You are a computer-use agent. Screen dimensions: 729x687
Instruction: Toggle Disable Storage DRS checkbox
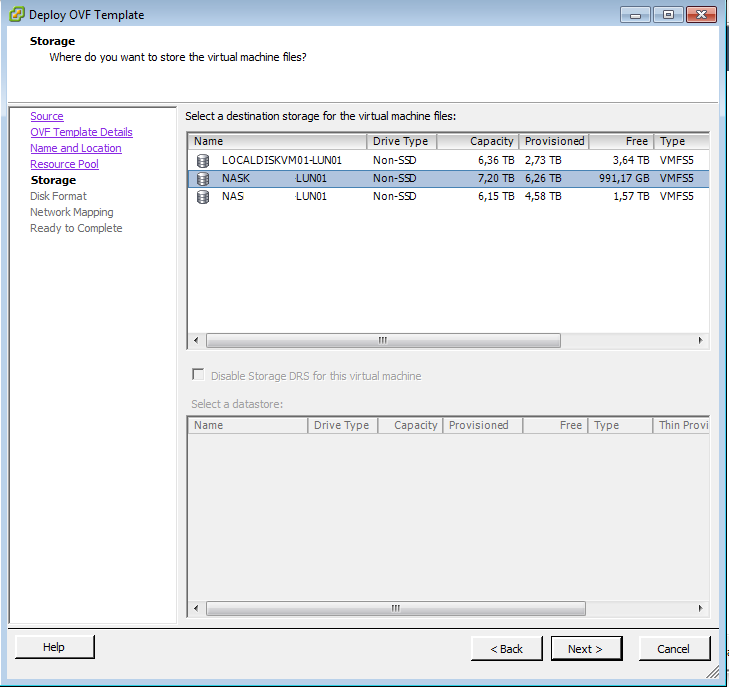[x=198, y=375]
